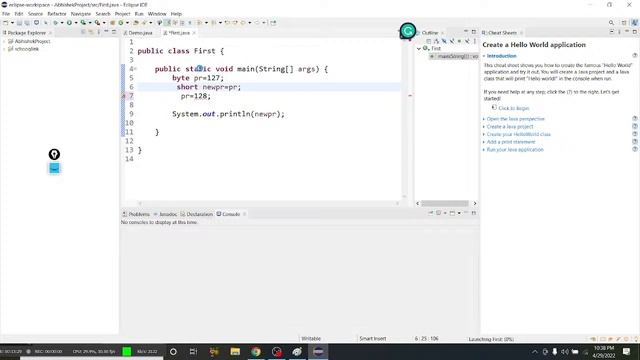Maximize the Console view
Image resolution: width=640 pixels, height=360 pixels.
473,213
